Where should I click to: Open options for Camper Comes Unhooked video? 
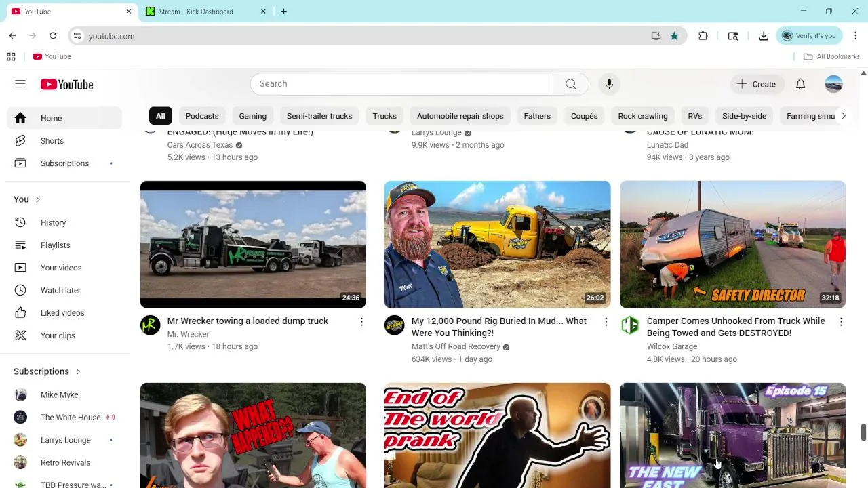[x=841, y=322]
